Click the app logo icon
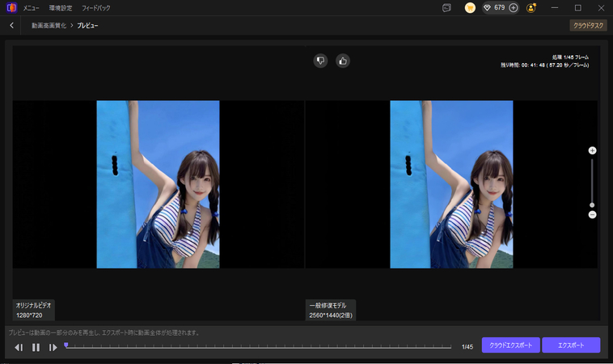Image resolution: width=613 pixels, height=364 pixels. 12,7
